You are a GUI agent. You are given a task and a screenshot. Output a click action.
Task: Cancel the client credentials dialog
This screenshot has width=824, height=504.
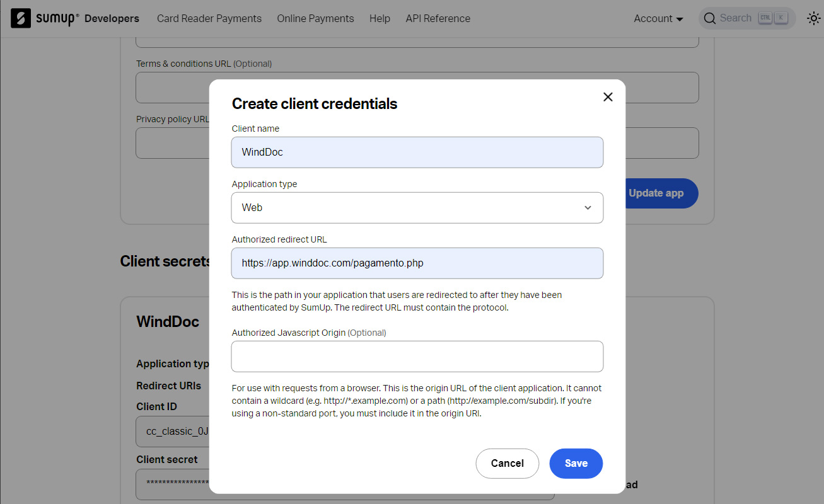[508, 464]
